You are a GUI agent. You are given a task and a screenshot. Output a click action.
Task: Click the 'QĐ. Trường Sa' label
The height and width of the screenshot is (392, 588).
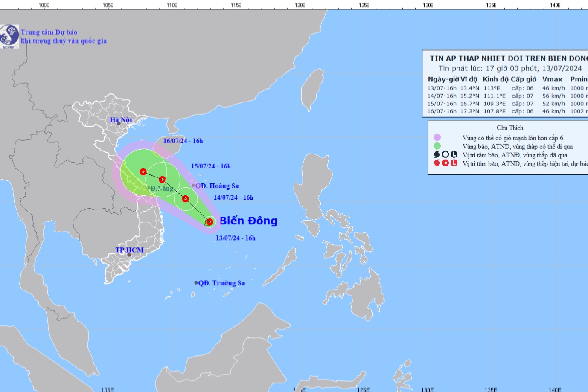[221, 283]
